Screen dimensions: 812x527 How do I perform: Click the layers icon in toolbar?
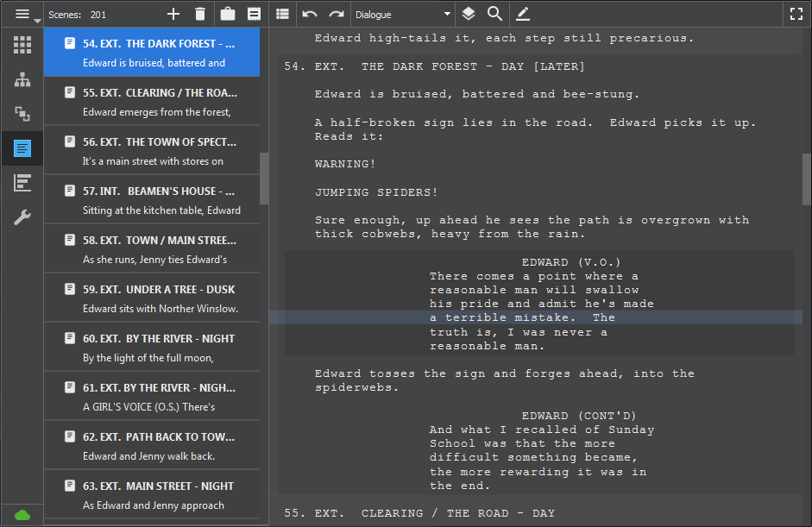(x=468, y=14)
